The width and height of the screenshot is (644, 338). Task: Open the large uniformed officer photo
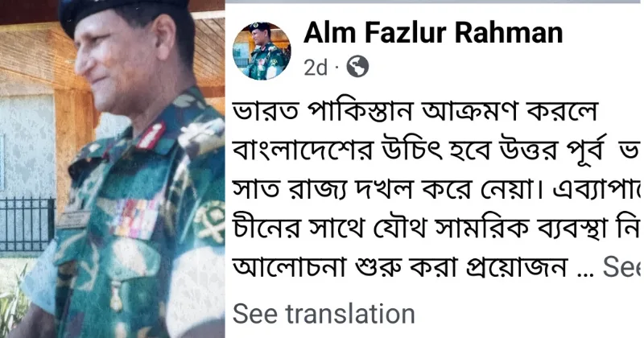point(112,169)
